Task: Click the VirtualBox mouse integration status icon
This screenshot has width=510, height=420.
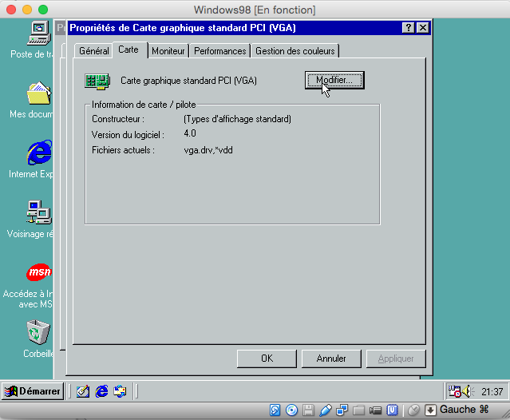Action: pyautogui.click(x=413, y=410)
